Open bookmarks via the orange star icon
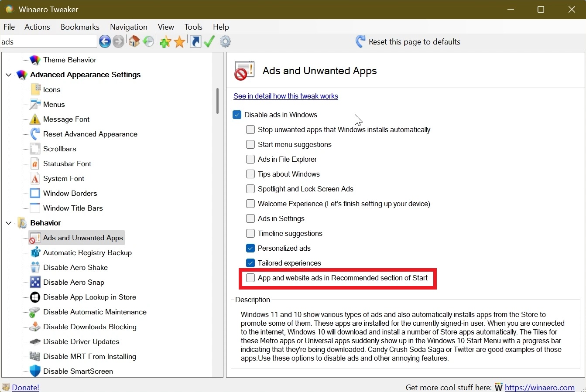The height and width of the screenshot is (392, 586). tap(179, 41)
